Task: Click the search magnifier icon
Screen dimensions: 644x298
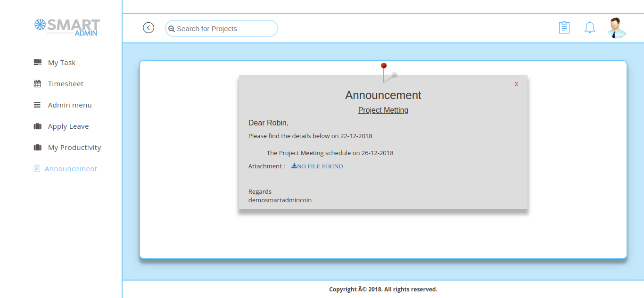Action: pos(172,29)
